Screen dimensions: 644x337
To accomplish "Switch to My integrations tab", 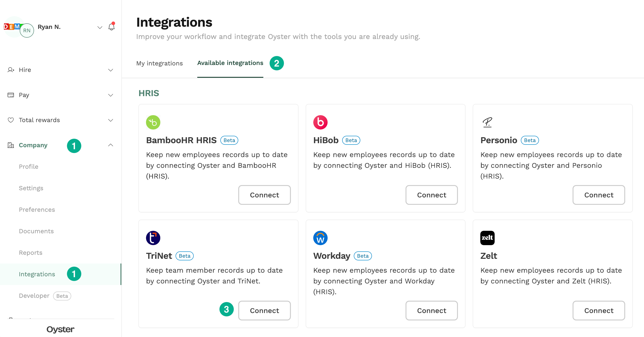I will [x=159, y=63].
